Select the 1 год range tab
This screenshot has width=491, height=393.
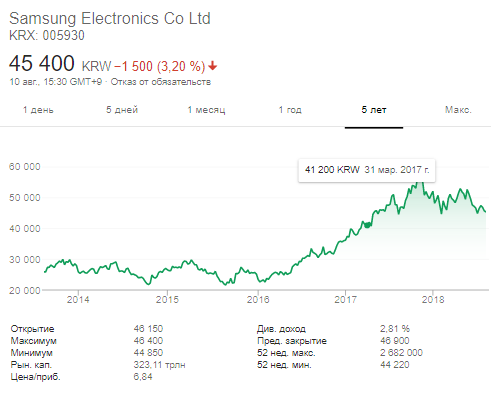(290, 110)
